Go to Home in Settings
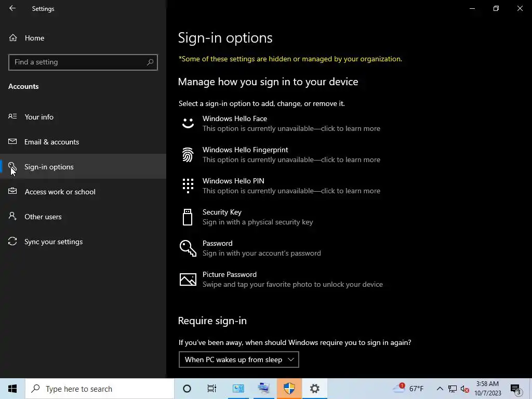Image resolution: width=532 pixels, height=399 pixels. pos(83,38)
